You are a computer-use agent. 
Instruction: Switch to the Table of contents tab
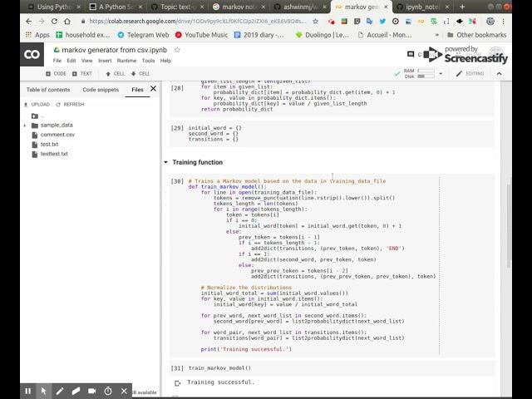coord(48,90)
